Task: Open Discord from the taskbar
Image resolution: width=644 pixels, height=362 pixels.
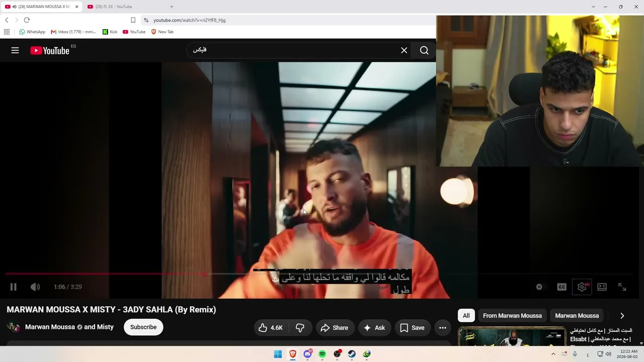Action: pyautogui.click(x=307, y=354)
